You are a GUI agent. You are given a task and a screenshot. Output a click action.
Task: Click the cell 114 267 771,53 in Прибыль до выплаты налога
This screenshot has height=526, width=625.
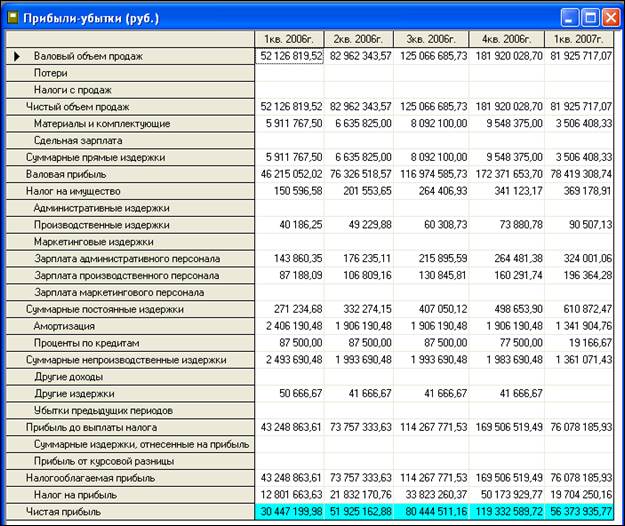(431, 427)
